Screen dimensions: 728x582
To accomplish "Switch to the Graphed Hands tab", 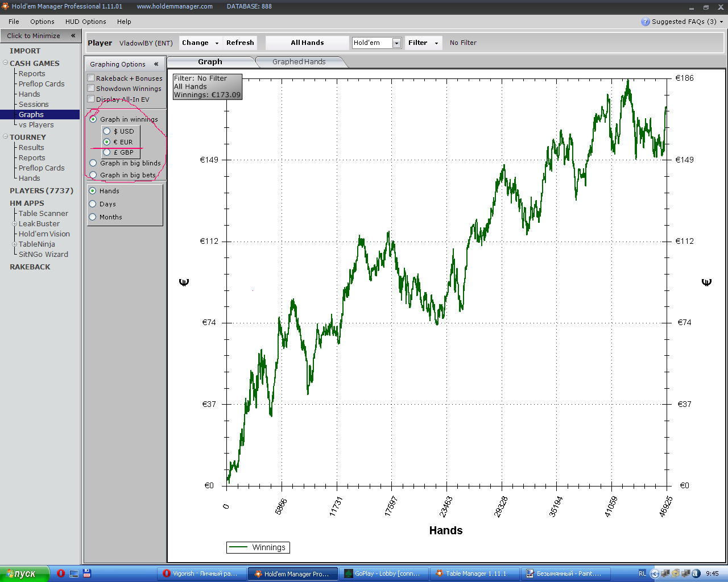I will pos(299,62).
